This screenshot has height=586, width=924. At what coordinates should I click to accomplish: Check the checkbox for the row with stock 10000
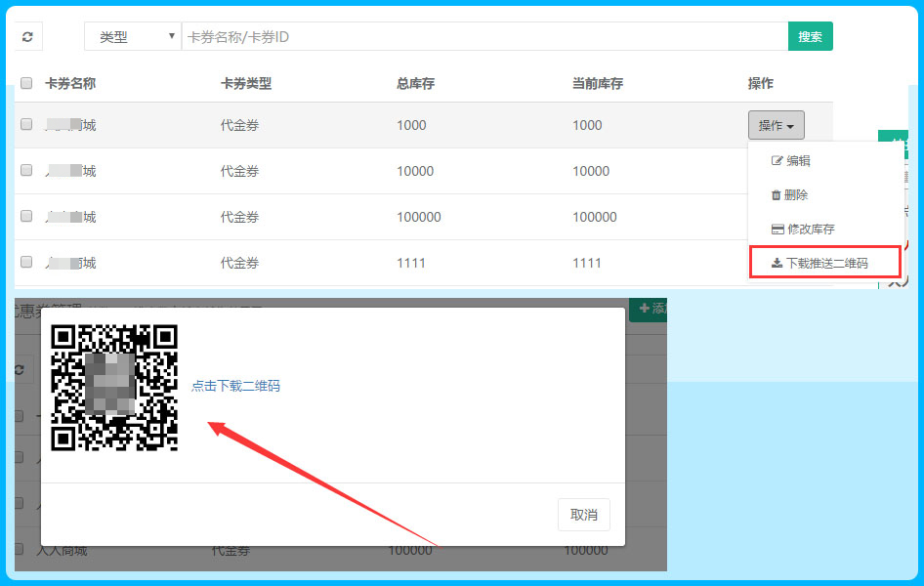pyautogui.click(x=26, y=171)
